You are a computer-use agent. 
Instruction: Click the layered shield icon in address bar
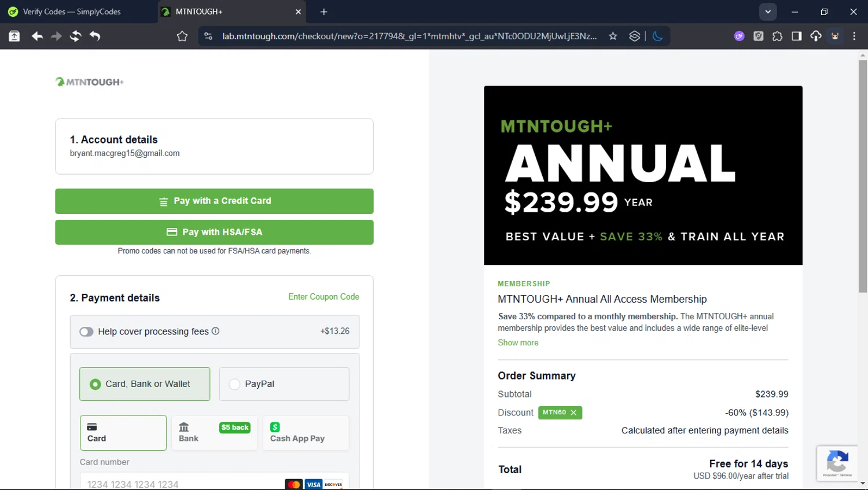[x=635, y=36]
